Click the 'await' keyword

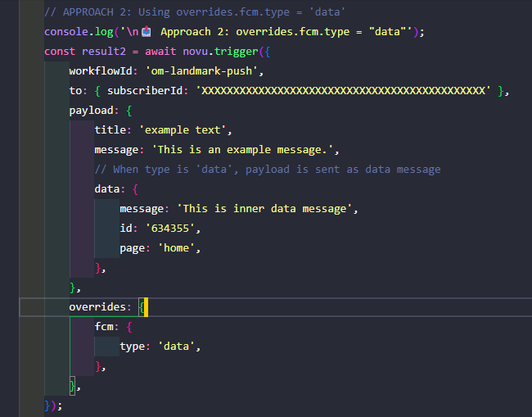coord(160,52)
